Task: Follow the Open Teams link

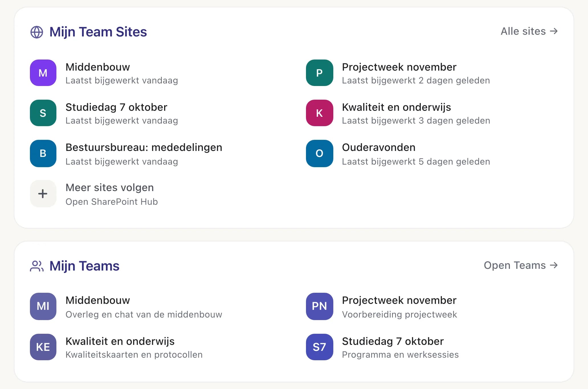Action: pyautogui.click(x=520, y=265)
